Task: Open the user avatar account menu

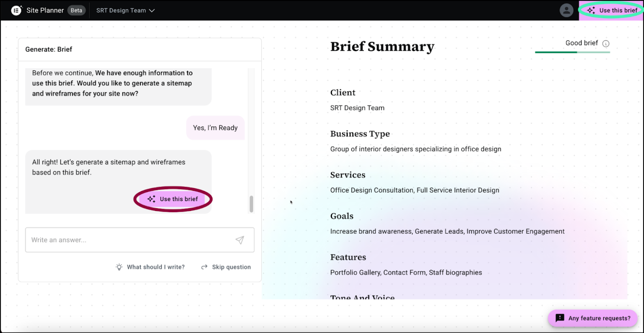Action: [x=566, y=10]
